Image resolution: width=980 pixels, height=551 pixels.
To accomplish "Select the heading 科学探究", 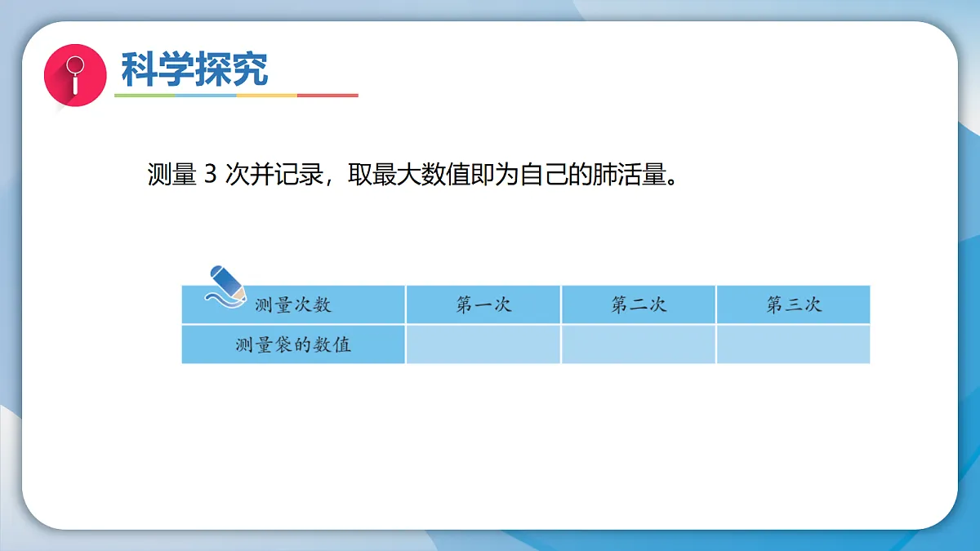I will (x=194, y=69).
